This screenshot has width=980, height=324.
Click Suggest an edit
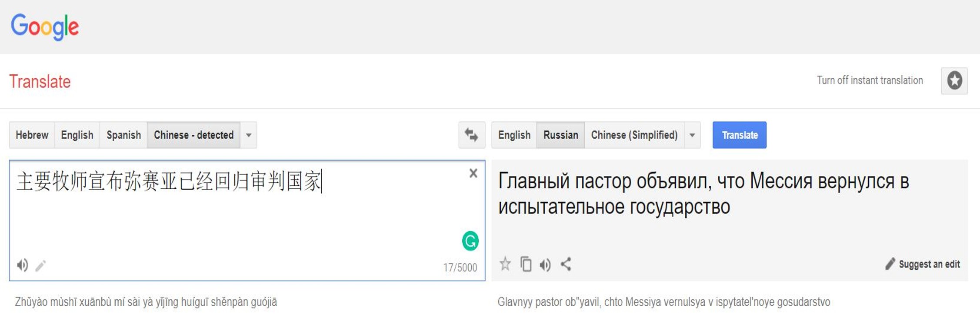tap(923, 264)
